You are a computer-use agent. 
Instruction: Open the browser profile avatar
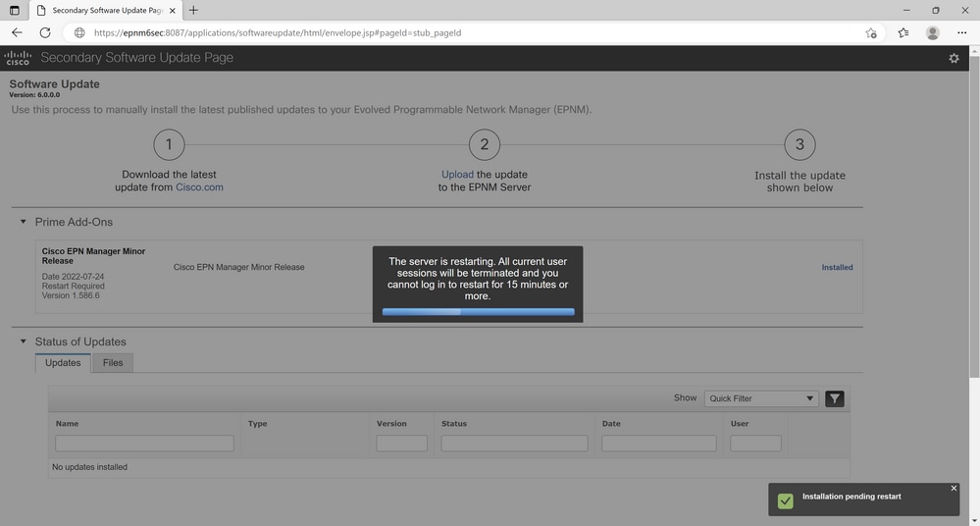pyautogui.click(x=933, y=32)
